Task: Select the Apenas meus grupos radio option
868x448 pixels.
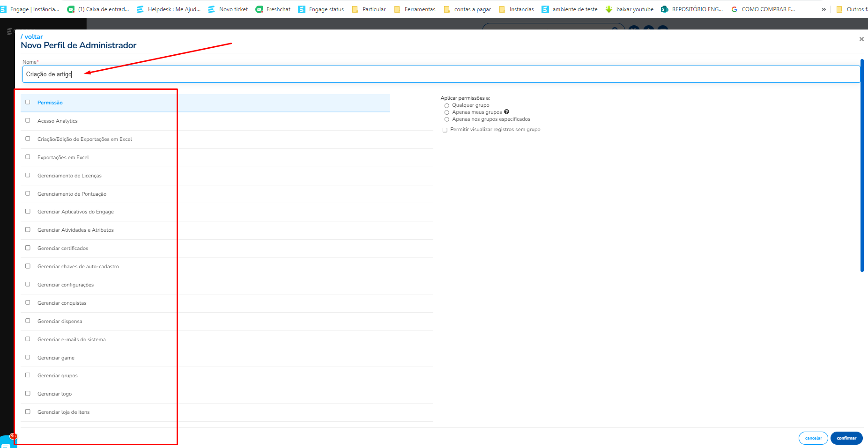Action: [x=447, y=112]
